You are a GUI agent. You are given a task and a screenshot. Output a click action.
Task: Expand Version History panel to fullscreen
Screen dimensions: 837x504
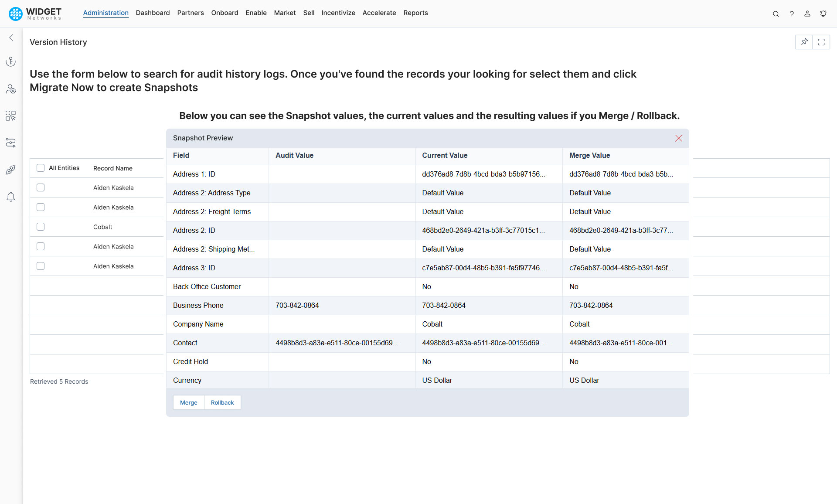click(822, 42)
